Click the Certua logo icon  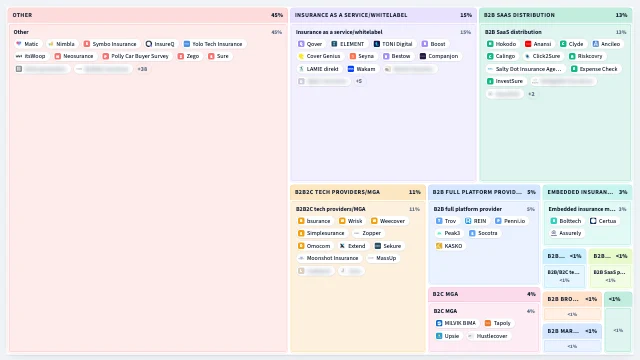coord(593,221)
